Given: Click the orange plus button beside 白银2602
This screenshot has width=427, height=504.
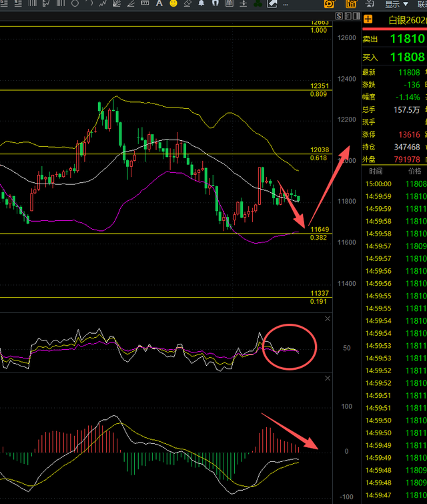Looking at the screenshot, I should pyautogui.click(x=368, y=19).
